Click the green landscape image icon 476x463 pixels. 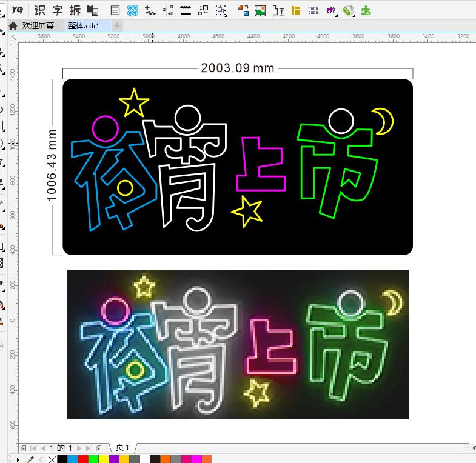261,11
